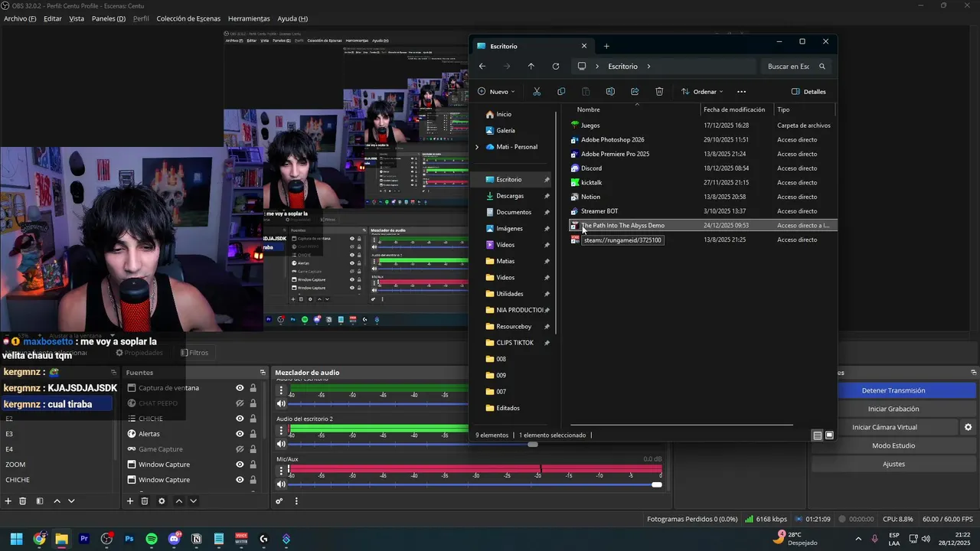Rename the selected file in Explorer

(x=610, y=92)
